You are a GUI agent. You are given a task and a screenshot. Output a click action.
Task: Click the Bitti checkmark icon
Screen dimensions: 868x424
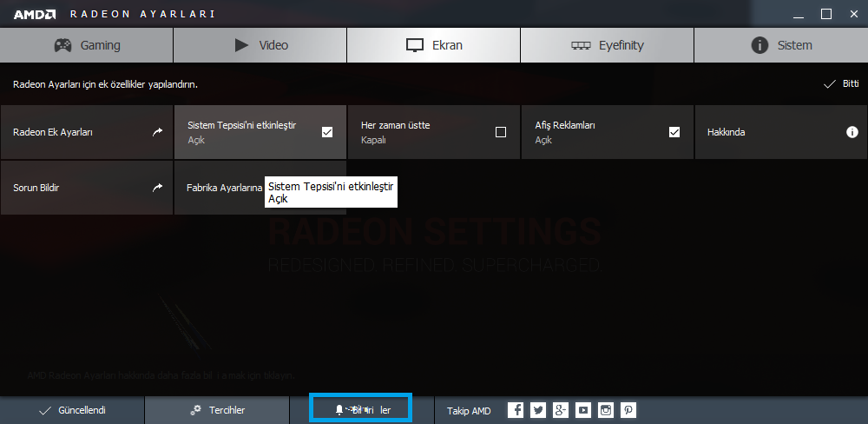coord(829,84)
